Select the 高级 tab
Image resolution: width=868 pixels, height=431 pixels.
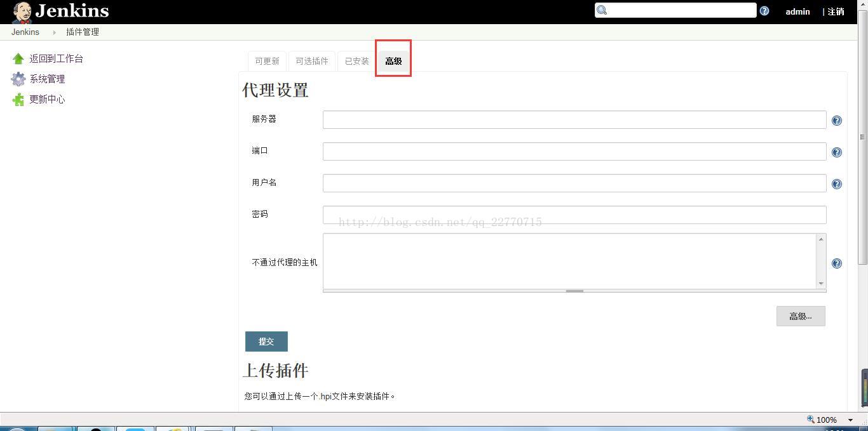click(393, 61)
